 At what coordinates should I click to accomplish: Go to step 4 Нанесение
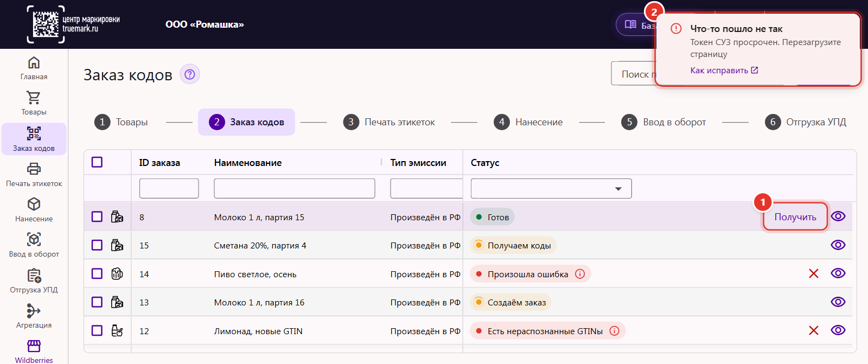click(528, 122)
